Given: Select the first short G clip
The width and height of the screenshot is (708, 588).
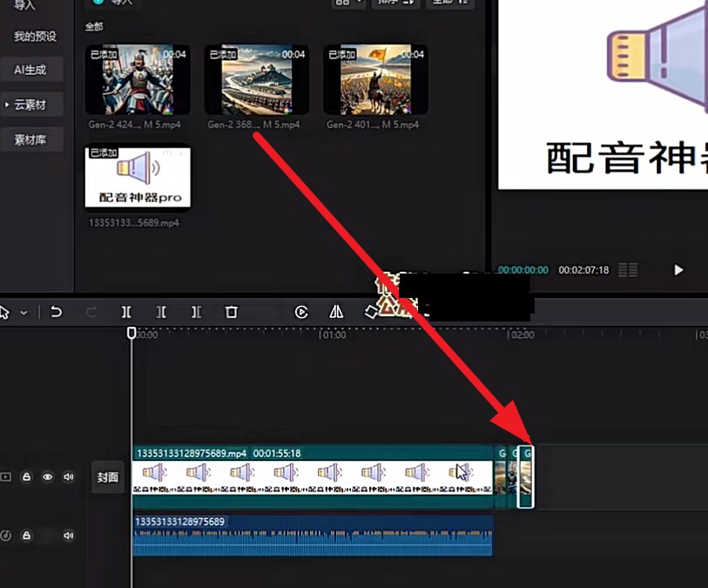Looking at the screenshot, I should (x=502, y=476).
